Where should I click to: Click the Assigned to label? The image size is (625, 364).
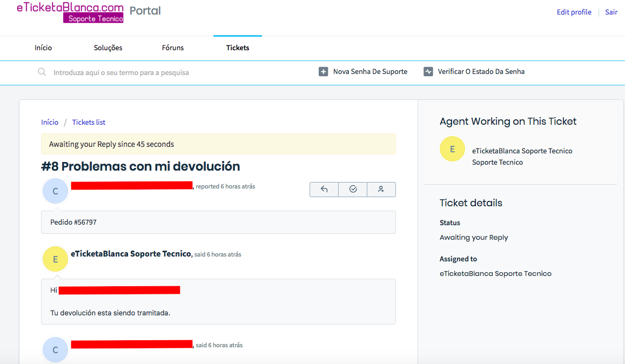[x=458, y=259]
